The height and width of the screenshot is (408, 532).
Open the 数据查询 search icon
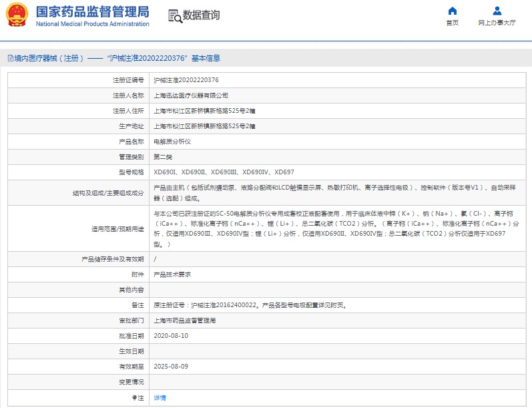pos(175,16)
